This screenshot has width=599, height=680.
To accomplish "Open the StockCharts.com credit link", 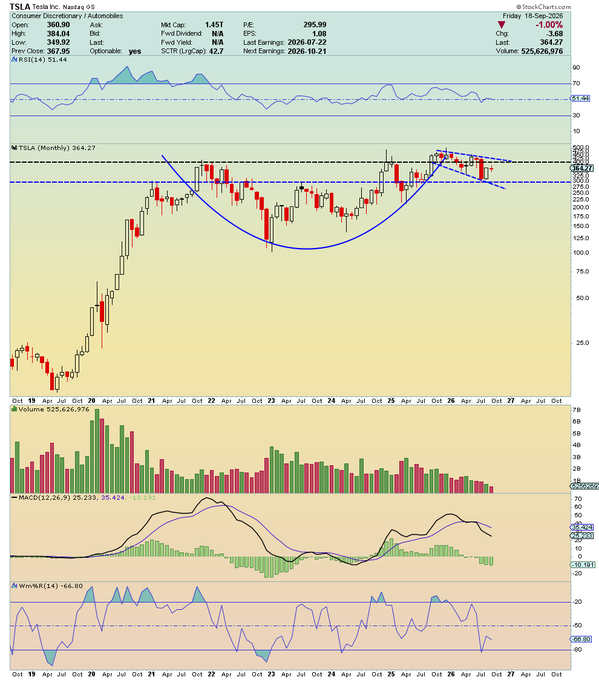I will (543, 7).
